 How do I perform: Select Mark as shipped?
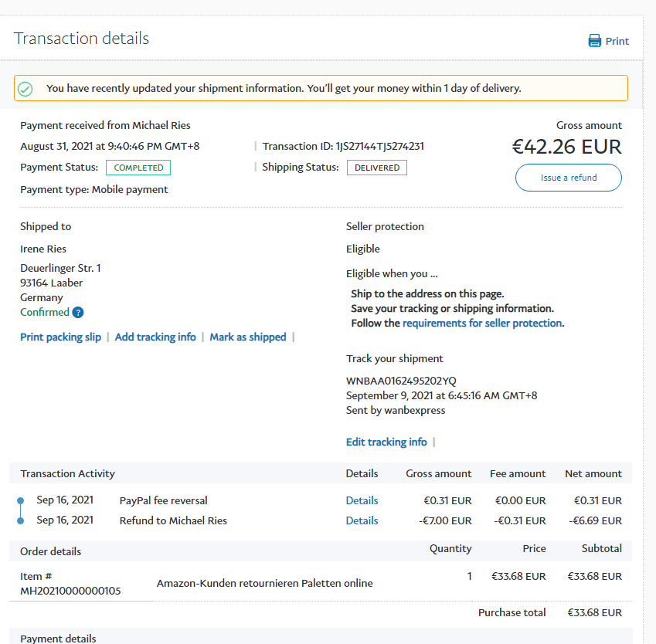pos(248,337)
